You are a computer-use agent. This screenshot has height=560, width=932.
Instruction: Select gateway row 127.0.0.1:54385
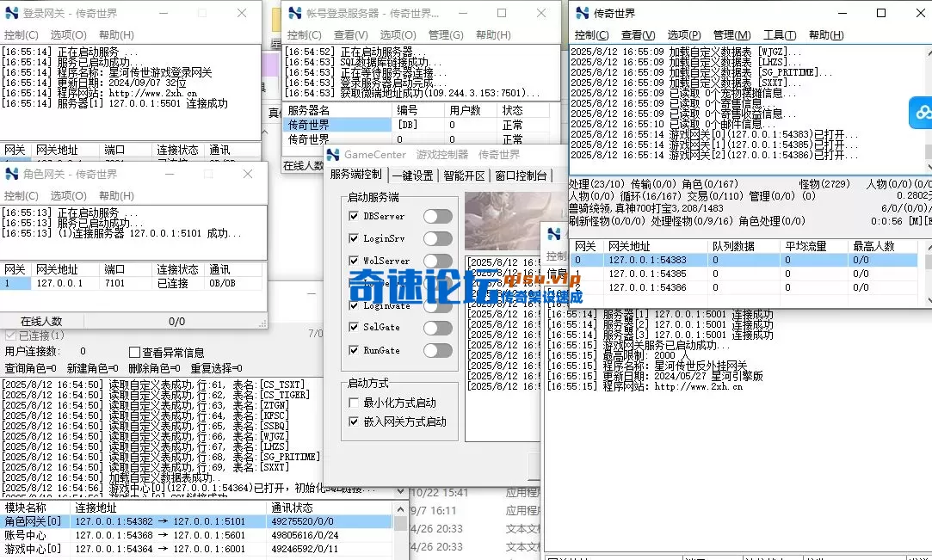pyautogui.click(x=744, y=274)
